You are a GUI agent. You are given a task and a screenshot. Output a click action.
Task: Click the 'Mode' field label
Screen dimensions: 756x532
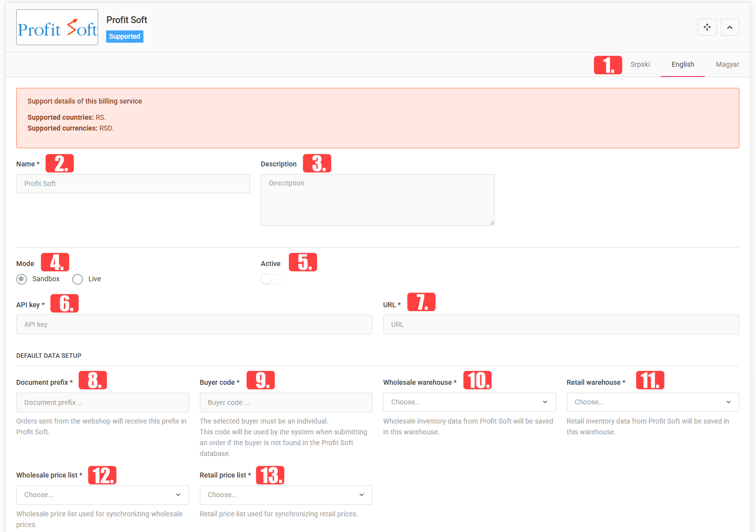(x=25, y=264)
